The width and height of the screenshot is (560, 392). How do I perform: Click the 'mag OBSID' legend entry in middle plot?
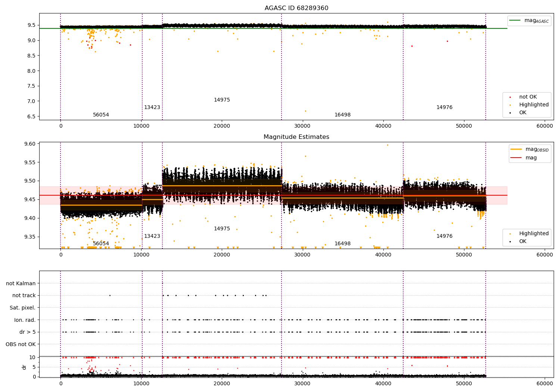530,149
